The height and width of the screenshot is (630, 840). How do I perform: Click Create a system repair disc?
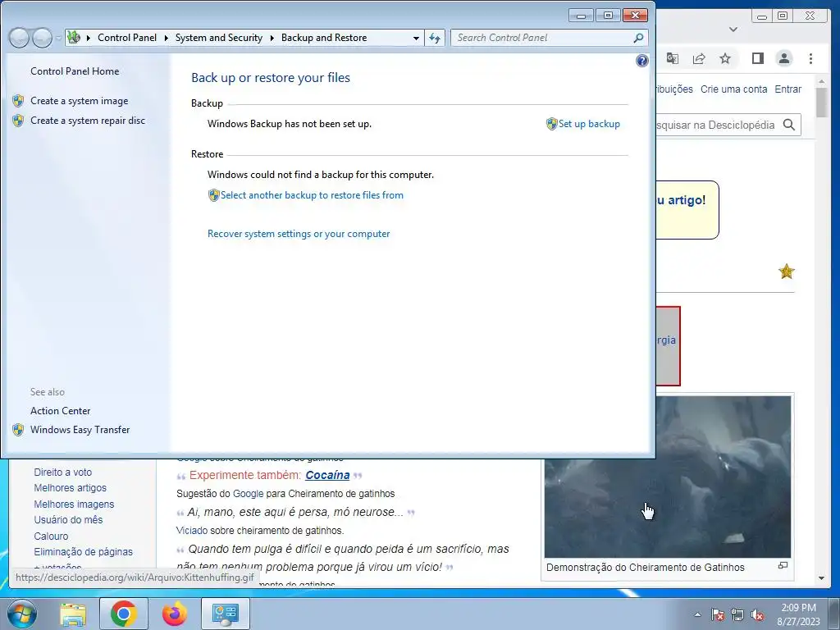pos(88,121)
